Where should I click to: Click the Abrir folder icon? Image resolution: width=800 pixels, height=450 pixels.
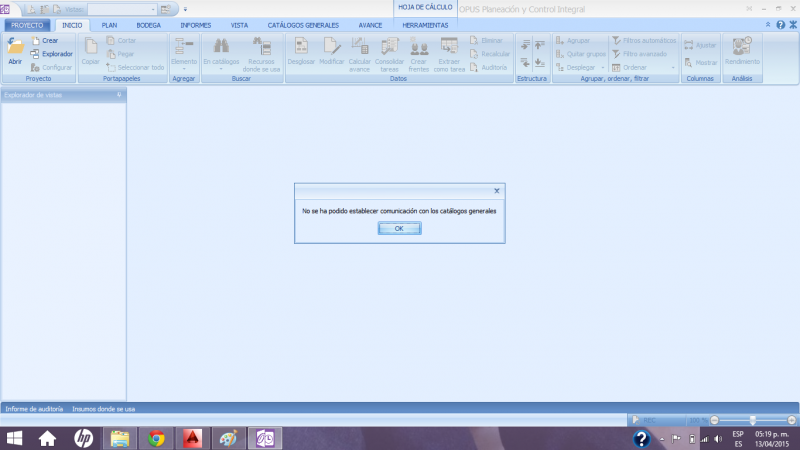[x=15, y=48]
